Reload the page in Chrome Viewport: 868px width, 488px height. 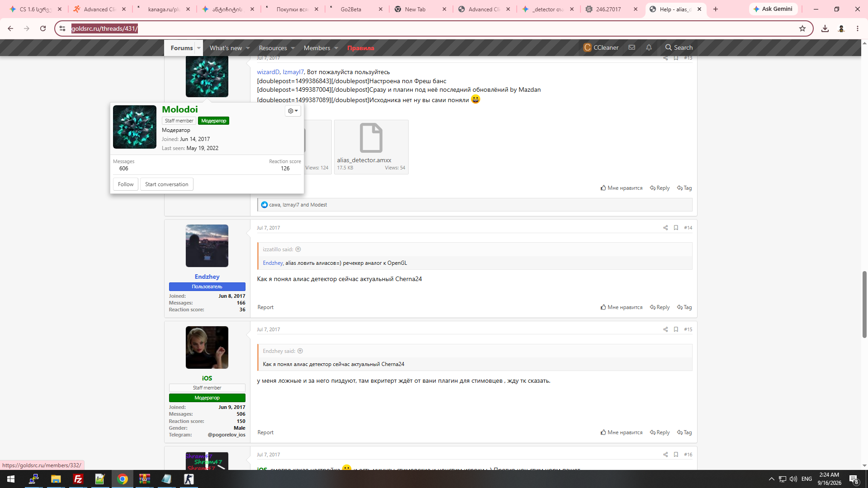(x=43, y=28)
